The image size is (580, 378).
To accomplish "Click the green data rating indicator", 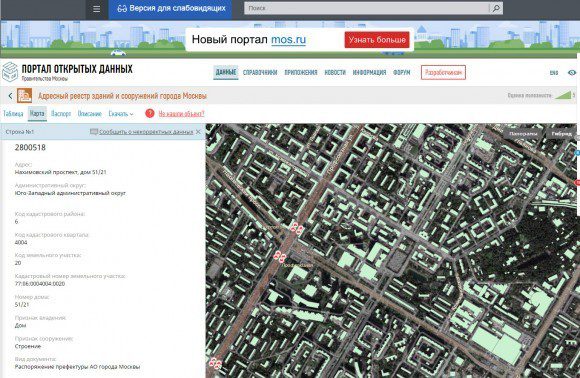I will (563, 95).
